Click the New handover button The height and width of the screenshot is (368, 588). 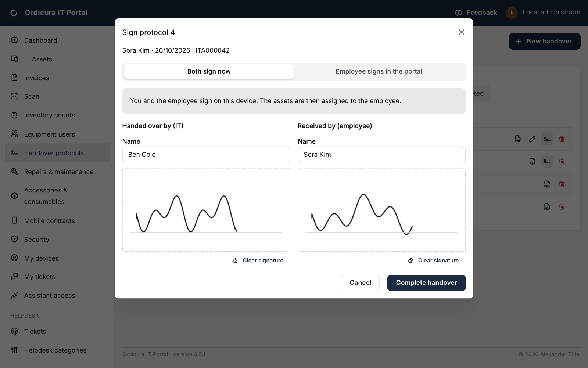point(545,41)
